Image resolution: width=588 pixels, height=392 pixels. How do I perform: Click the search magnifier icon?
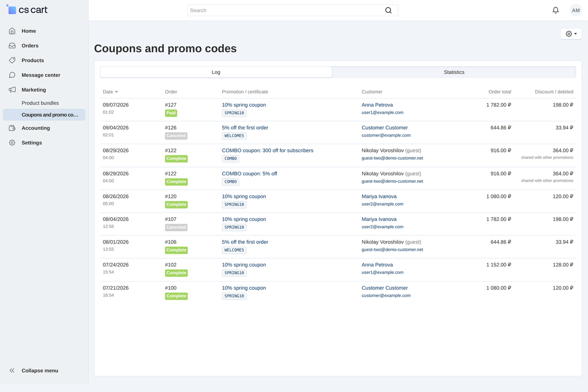coord(389,10)
